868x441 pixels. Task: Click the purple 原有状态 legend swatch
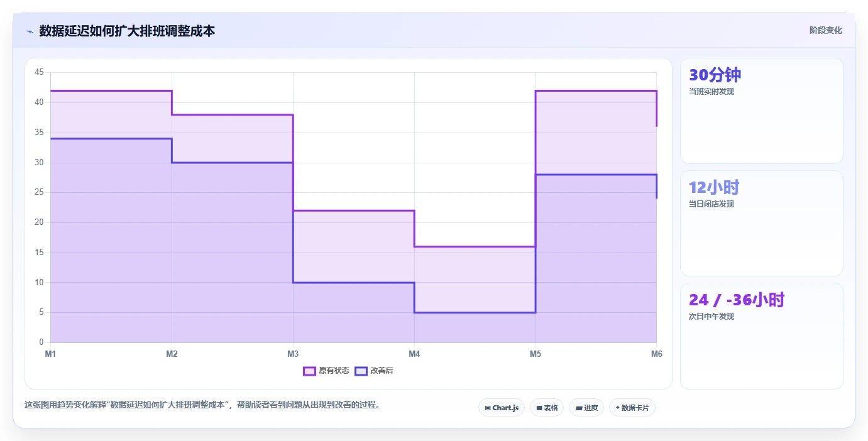(x=309, y=371)
